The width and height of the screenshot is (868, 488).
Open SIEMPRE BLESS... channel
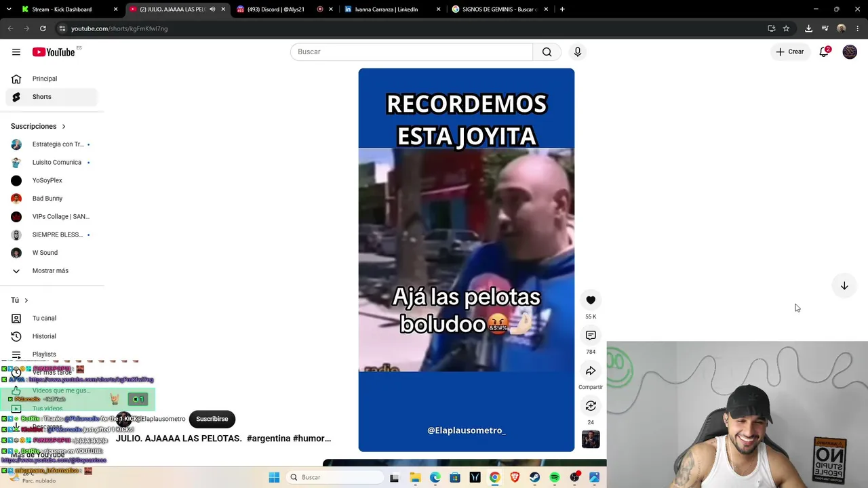[x=52, y=235]
